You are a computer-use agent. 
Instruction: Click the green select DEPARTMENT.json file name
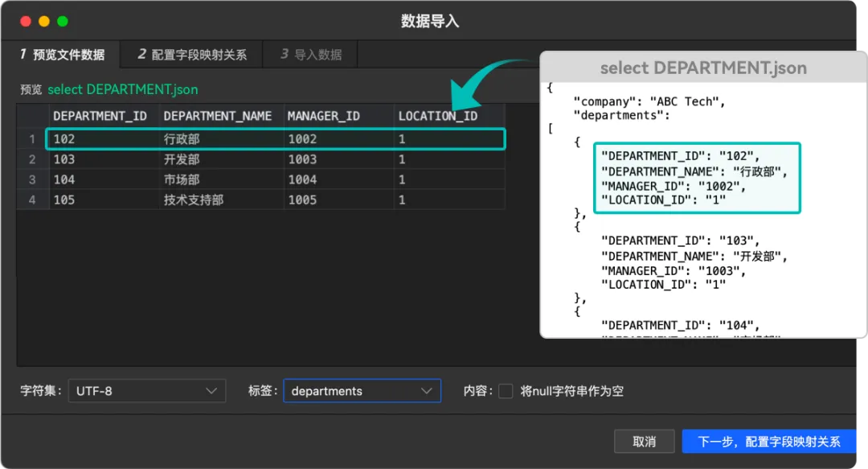[122, 89]
